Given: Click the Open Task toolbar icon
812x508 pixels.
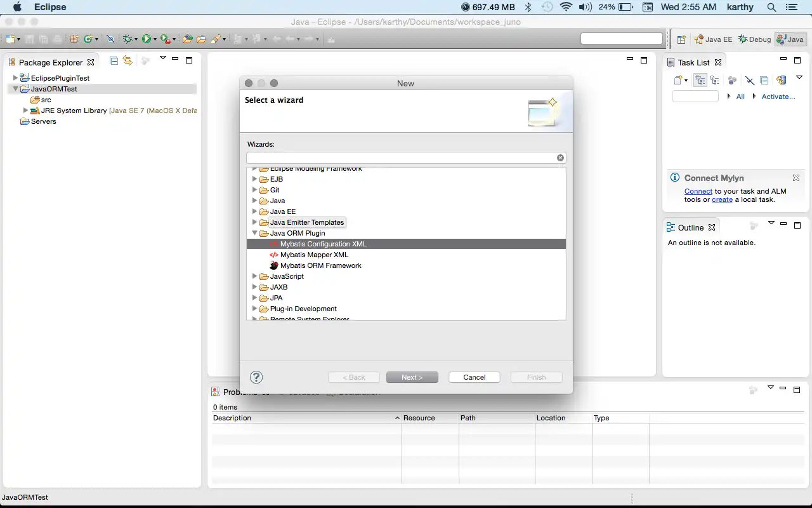Looking at the screenshot, I should 201,39.
